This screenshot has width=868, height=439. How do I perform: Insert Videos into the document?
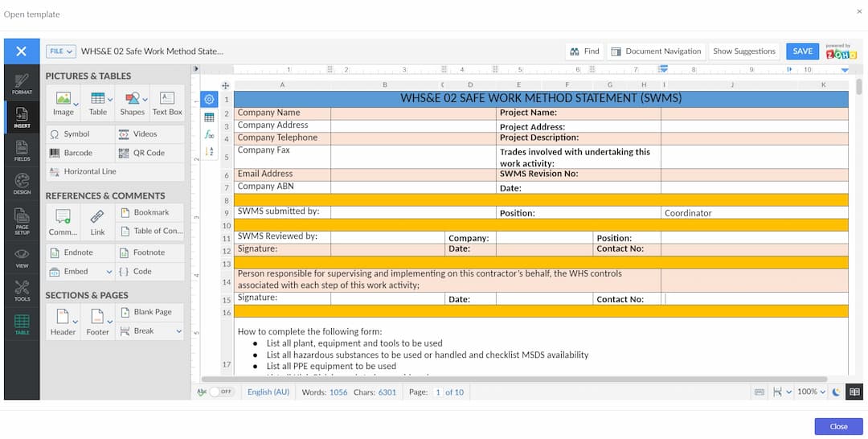tap(150, 134)
